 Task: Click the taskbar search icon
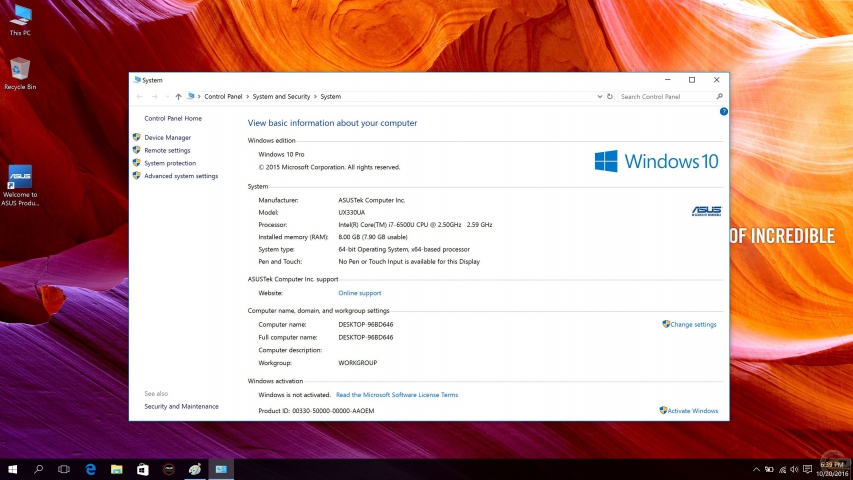pyautogui.click(x=38, y=469)
